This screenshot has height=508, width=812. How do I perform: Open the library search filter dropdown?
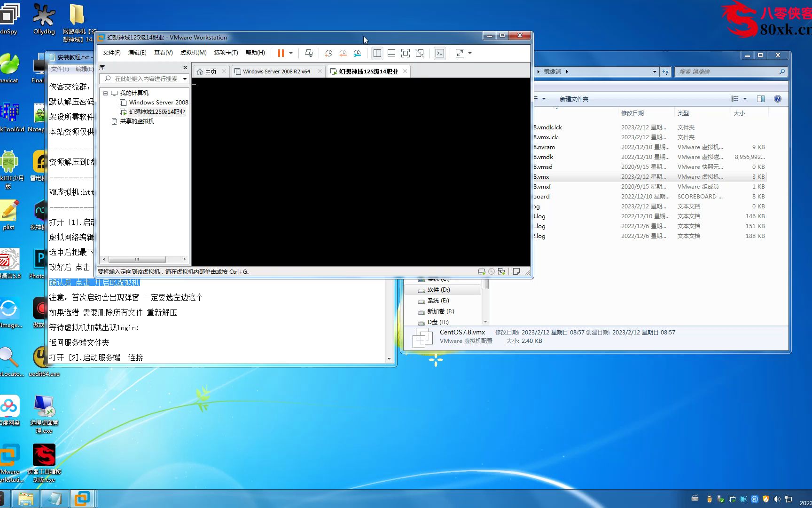tap(185, 79)
